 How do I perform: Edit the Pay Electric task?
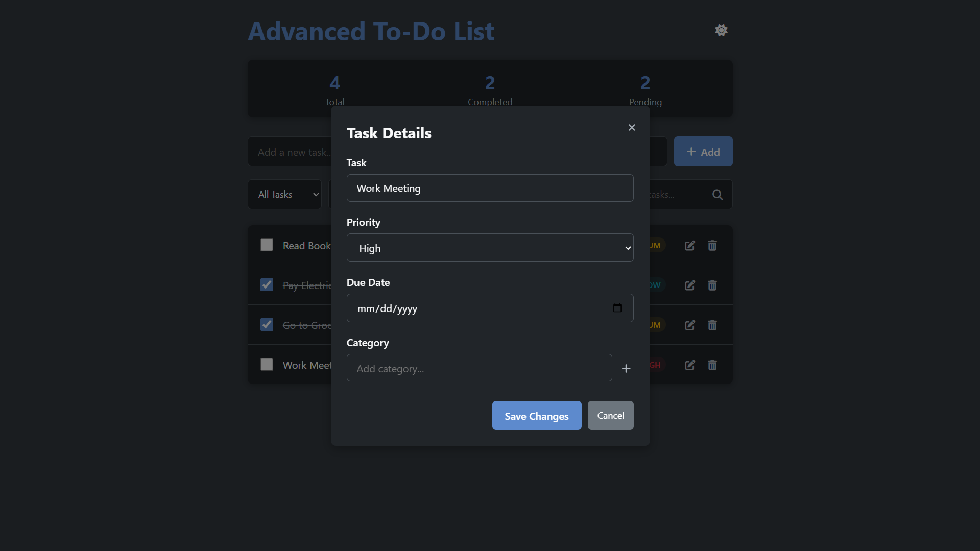tap(690, 285)
